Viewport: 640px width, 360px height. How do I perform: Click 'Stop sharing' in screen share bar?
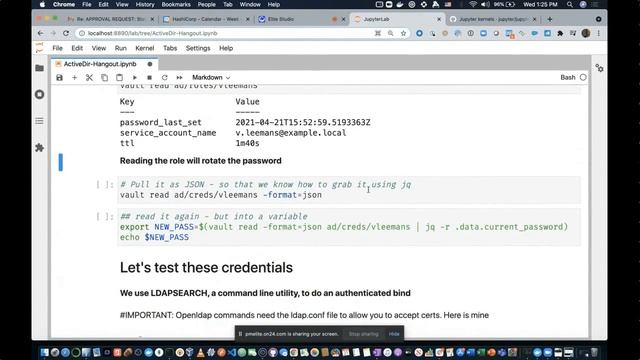[x=363, y=334]
